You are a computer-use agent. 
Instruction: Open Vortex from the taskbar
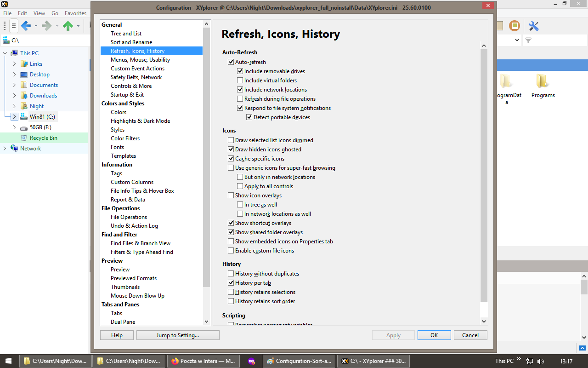251,361
